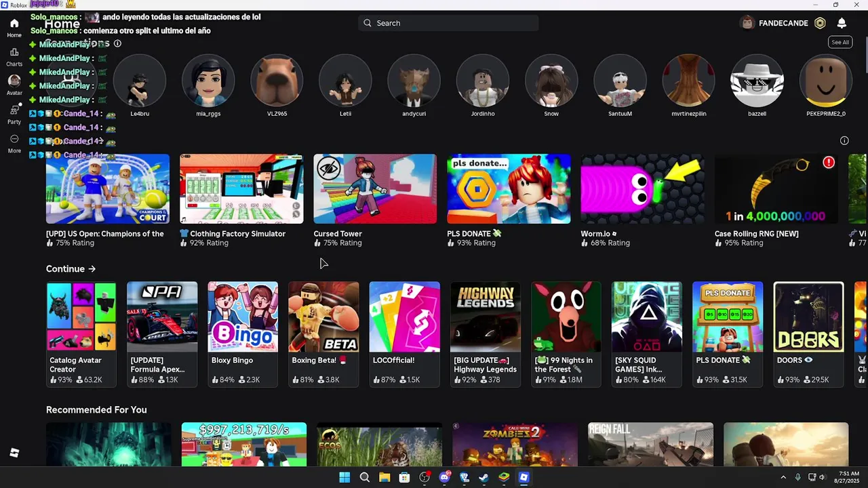Open Microsoft Store taskbar icon
Screen dimensions: 868x488
point(404,477)
